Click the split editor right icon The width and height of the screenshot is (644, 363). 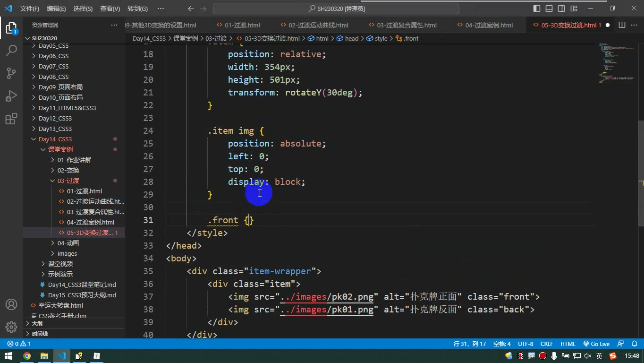622,25
